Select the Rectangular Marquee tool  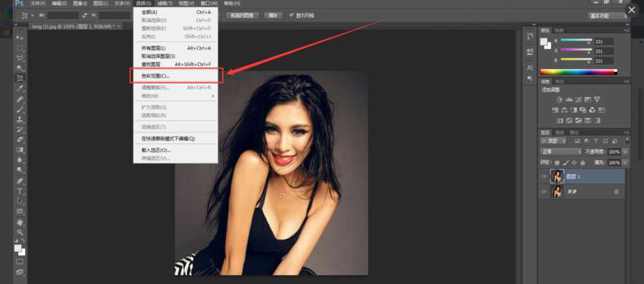20,48
